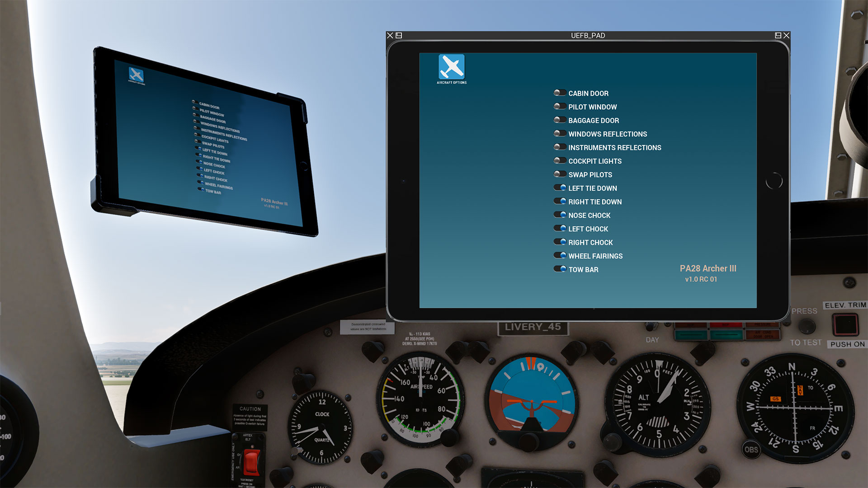
Task: Toggle SWAP PILOTS switch
Action: pyautogui.click(x=560, y=174)
